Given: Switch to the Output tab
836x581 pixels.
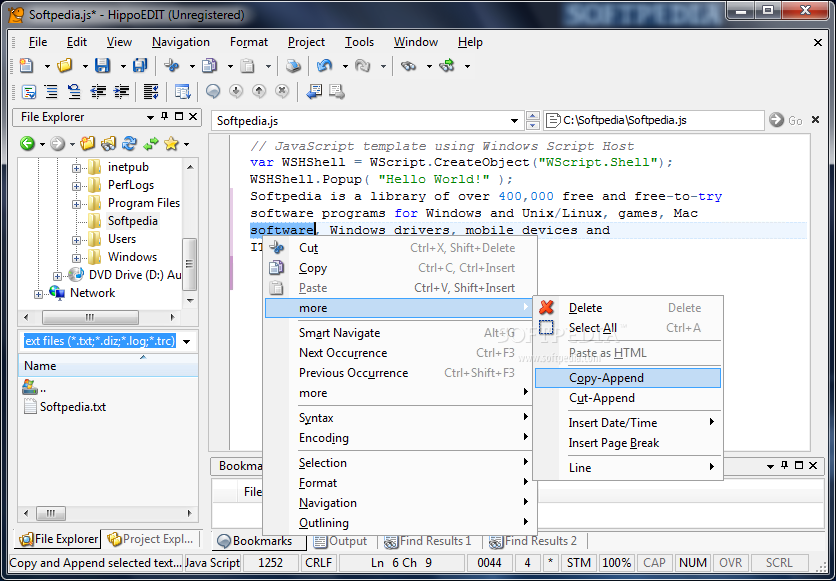Looking at the screenshot, I should [341, 541].
